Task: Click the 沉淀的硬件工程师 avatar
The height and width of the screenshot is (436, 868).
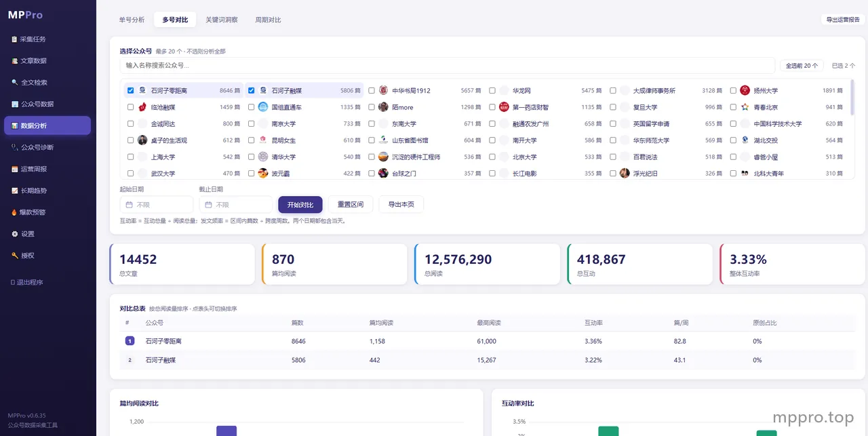Action: click(384, 157)
